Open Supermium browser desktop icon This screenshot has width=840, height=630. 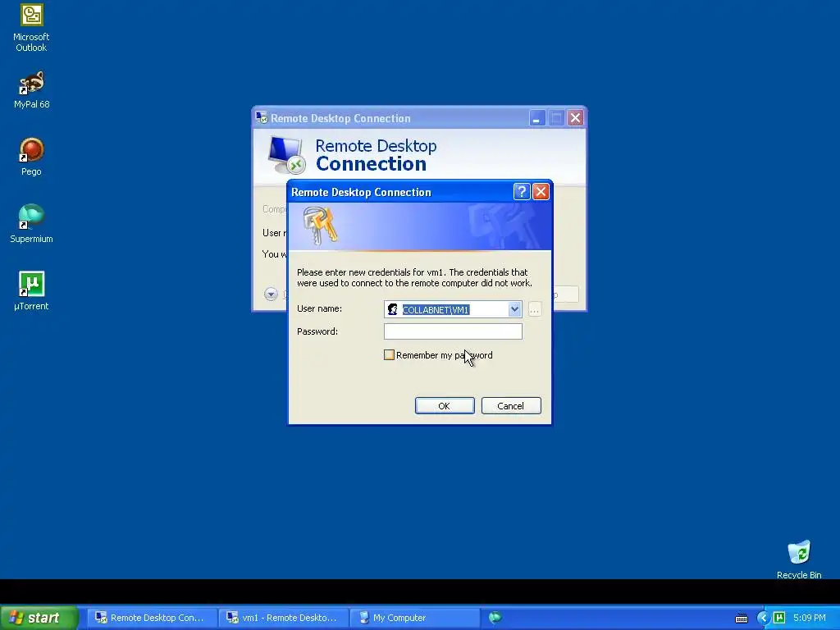[31, 224]
